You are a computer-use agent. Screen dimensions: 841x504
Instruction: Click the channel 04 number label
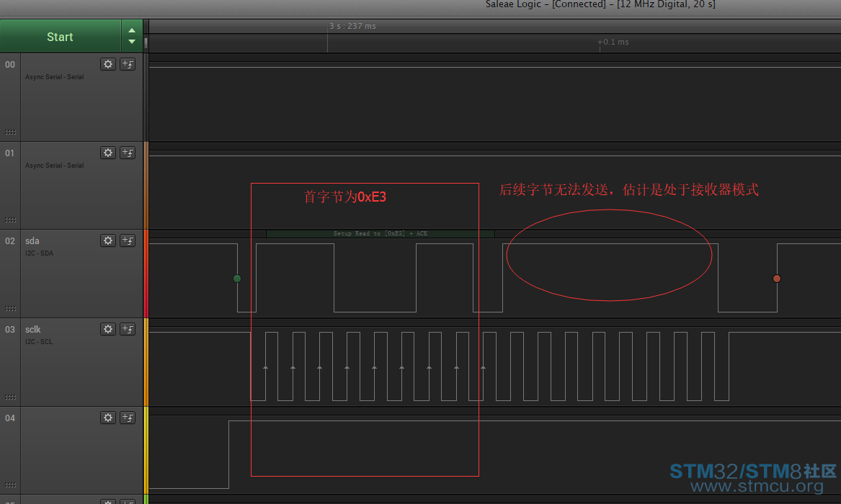(9, 418)
